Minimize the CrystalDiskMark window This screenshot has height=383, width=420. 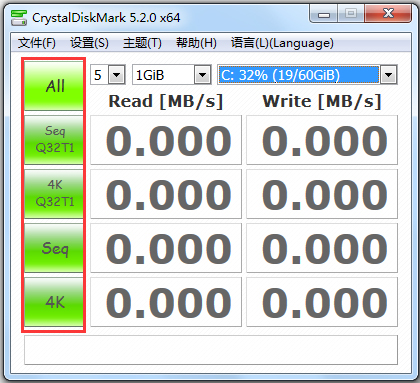pos(324,14)
